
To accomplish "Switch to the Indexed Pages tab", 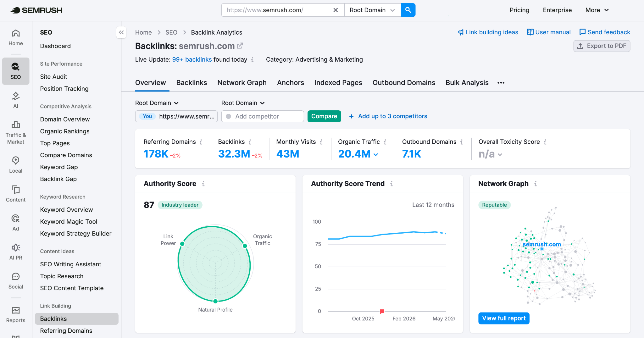I will pos(338,83).
